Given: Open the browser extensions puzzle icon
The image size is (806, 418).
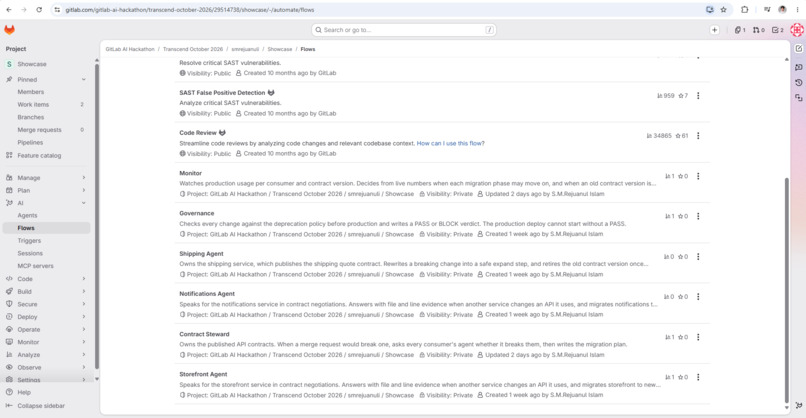Looking at the screenshot, I should 744,10.
